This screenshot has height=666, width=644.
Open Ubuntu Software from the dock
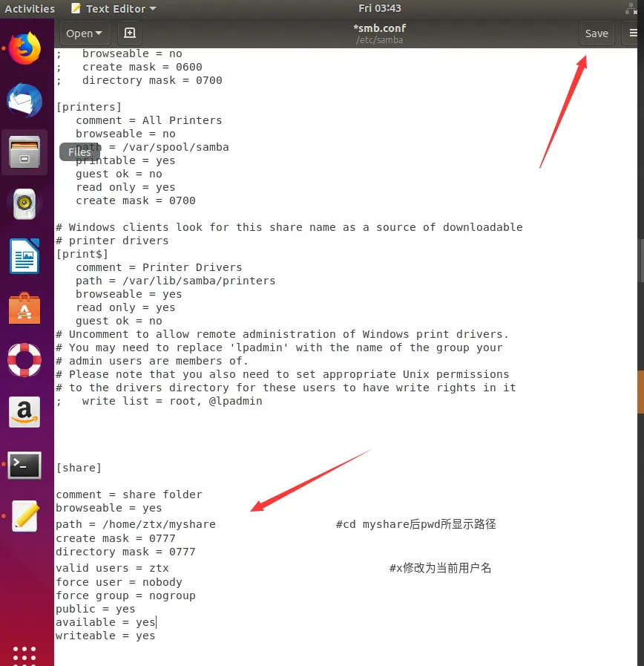click(24, 308)
